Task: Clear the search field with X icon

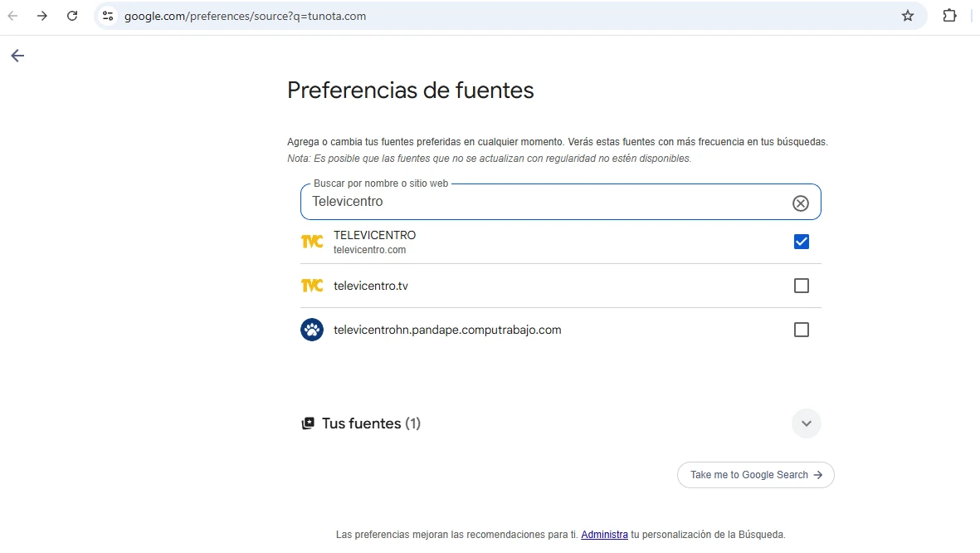Action: coord(801,203)
